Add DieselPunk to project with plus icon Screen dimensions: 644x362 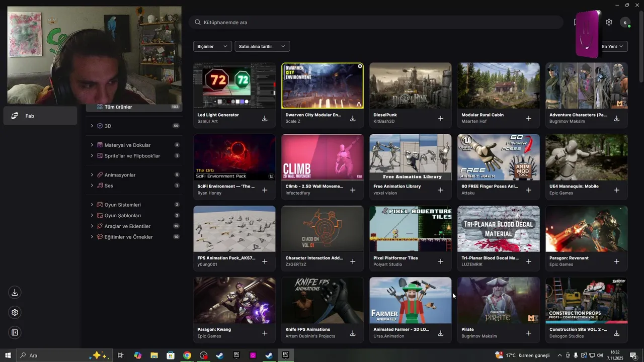pyautogui.click(x=441, y=118)
